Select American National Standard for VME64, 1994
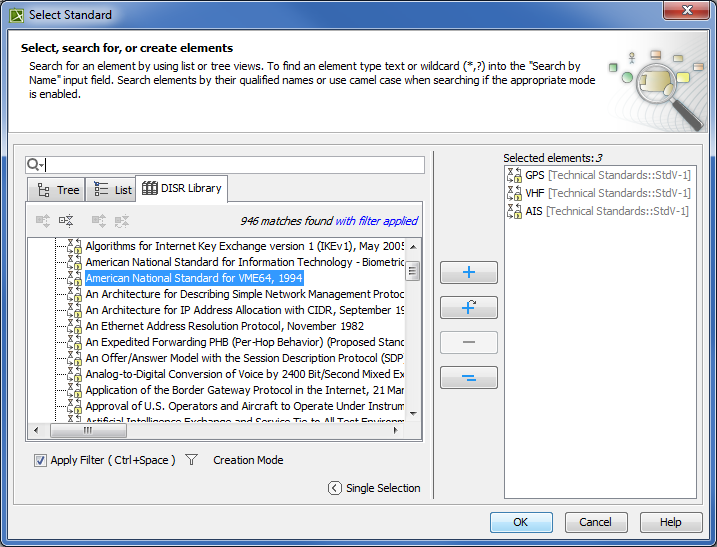This screenshot has width=717, height=547. pyautogui.click(x=194, y=278)
